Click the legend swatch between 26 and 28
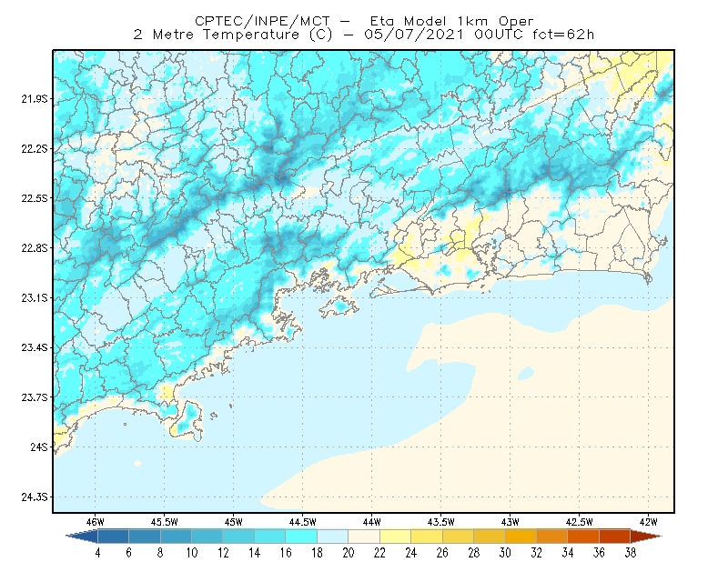 click(x=459, y=537)
